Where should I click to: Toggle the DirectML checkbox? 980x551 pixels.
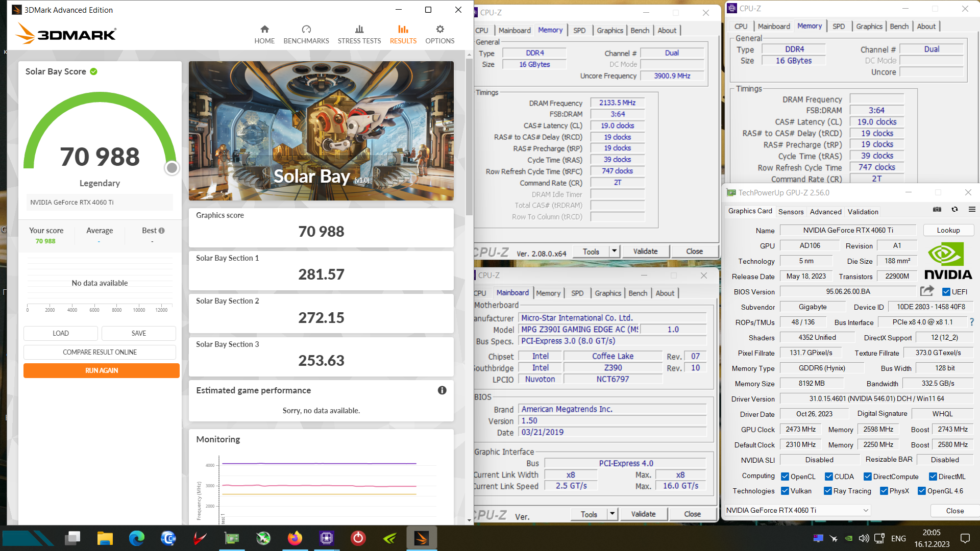pyautogui.click(x=933, y=477)
